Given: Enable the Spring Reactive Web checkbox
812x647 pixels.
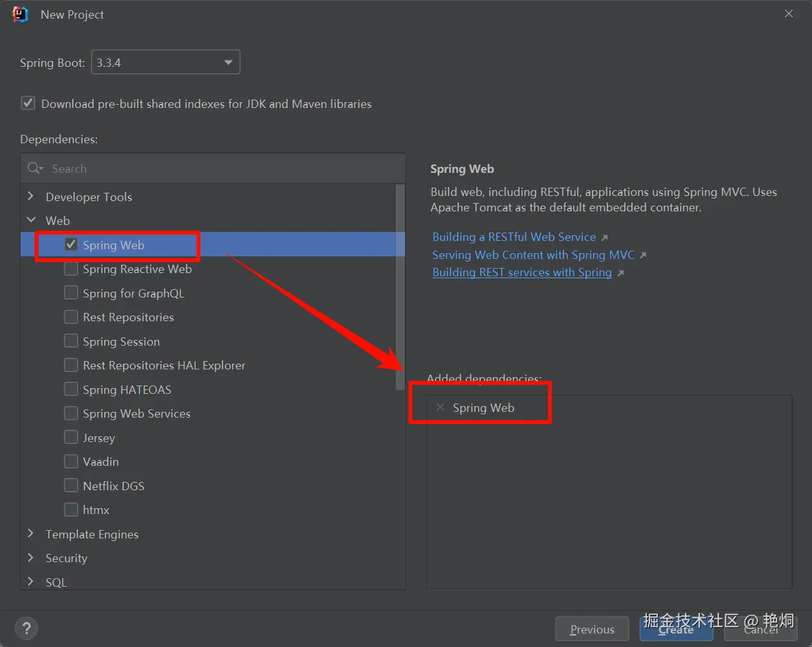Looking at the screenshot, I should [x=71, y=269].
